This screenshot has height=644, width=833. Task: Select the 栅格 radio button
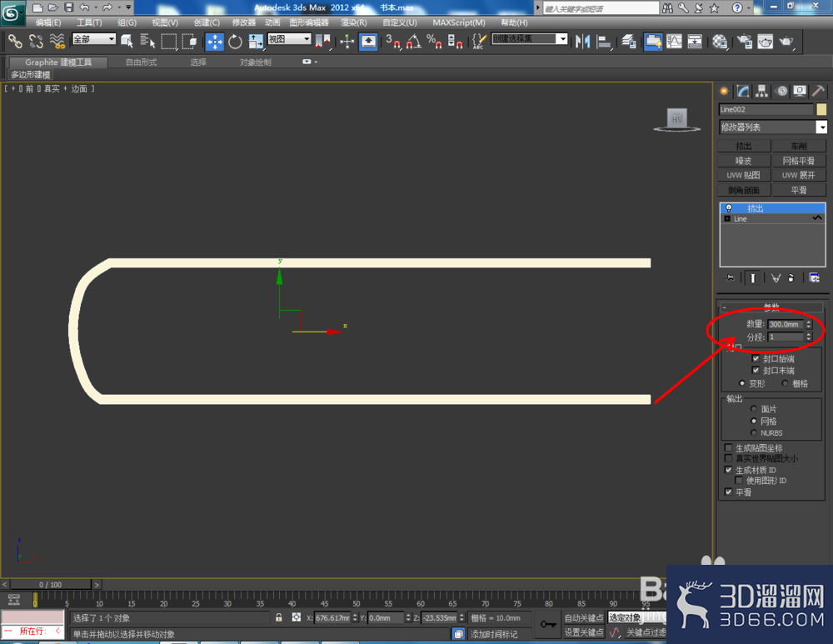tap(785, 383)
